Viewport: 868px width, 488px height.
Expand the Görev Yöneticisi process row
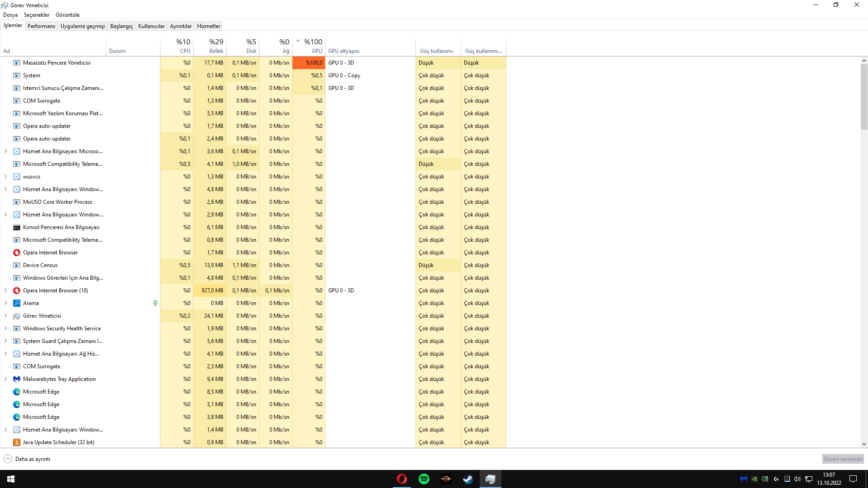coord(6,316)
